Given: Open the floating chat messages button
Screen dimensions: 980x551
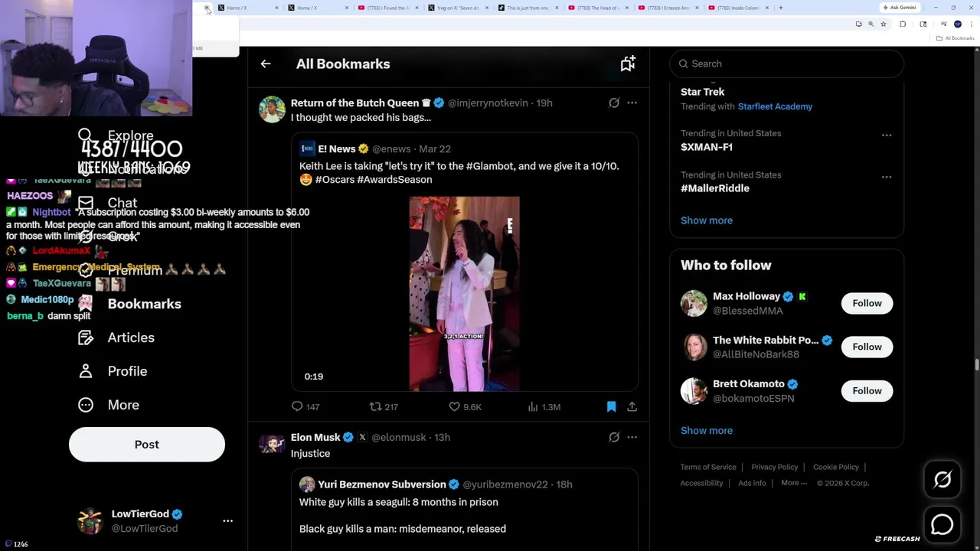Looking at the screenshot, I should [x=942, y=524].
